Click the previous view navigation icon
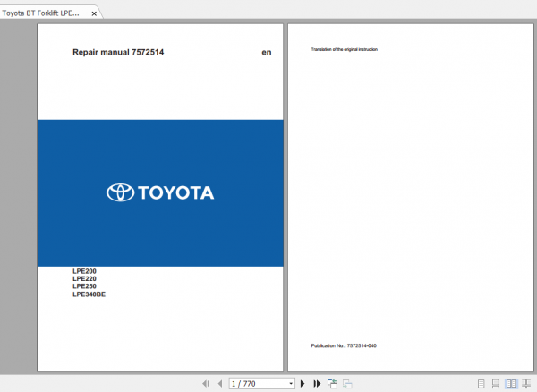This screenshot has width=537, height=392. 332,384
